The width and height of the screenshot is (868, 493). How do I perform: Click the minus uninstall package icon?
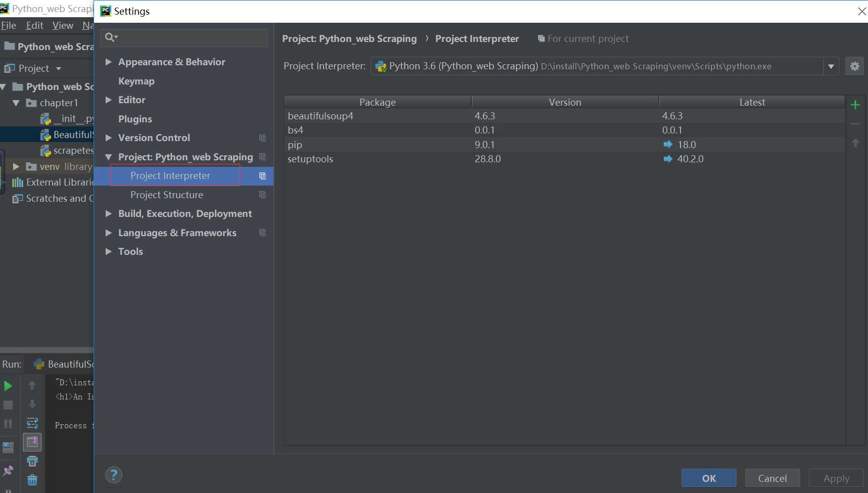point(855,124)
